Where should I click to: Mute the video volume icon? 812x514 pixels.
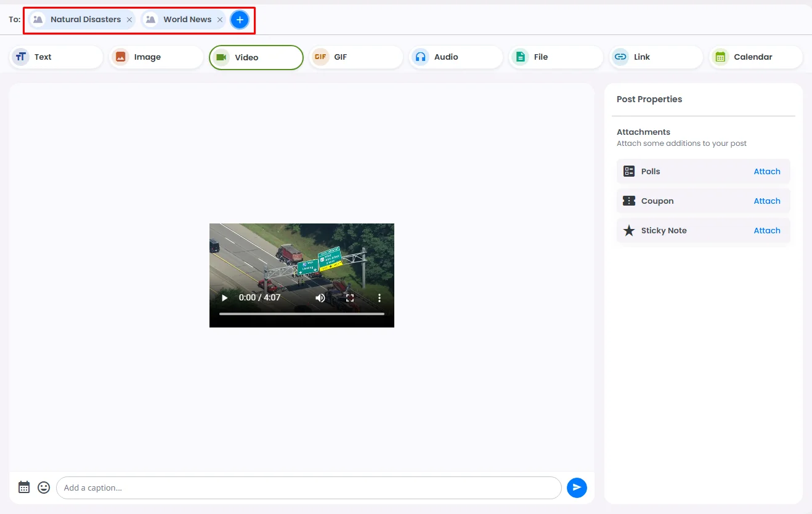[x=320, y=298]
